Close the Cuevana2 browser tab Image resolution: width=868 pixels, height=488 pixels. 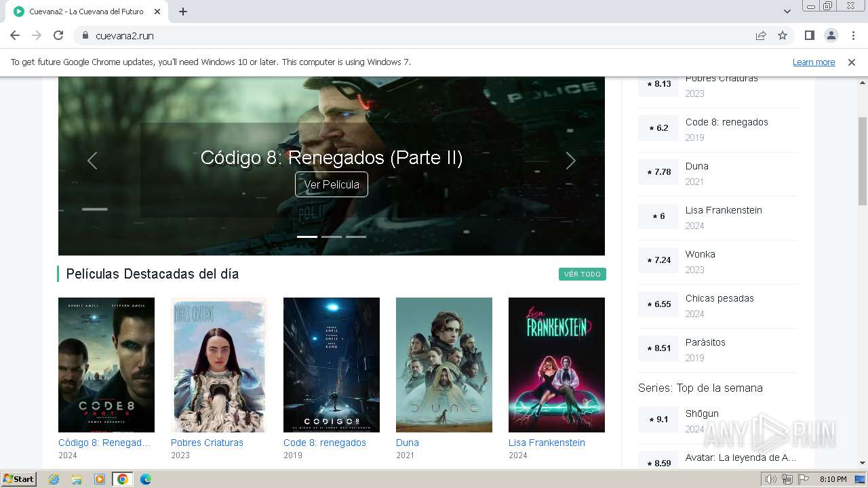tap(157, 12)
